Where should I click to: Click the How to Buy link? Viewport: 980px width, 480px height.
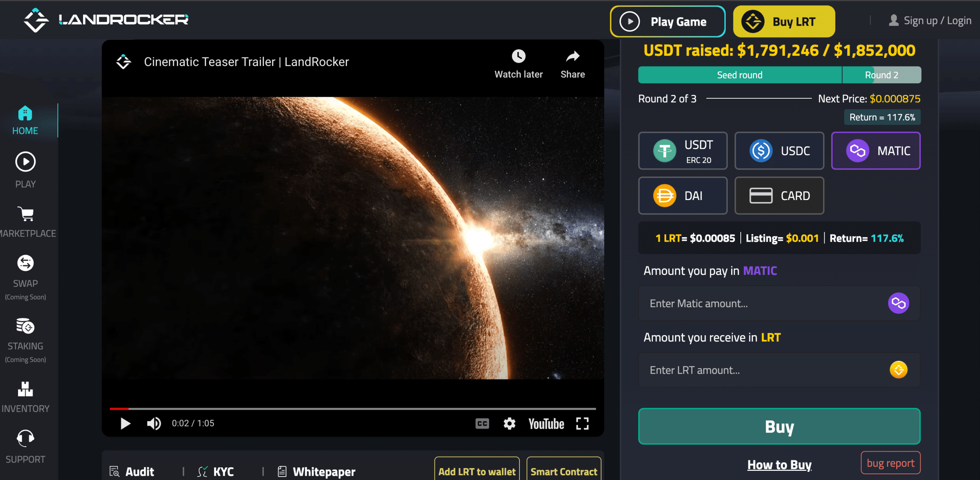click(779, 464)
